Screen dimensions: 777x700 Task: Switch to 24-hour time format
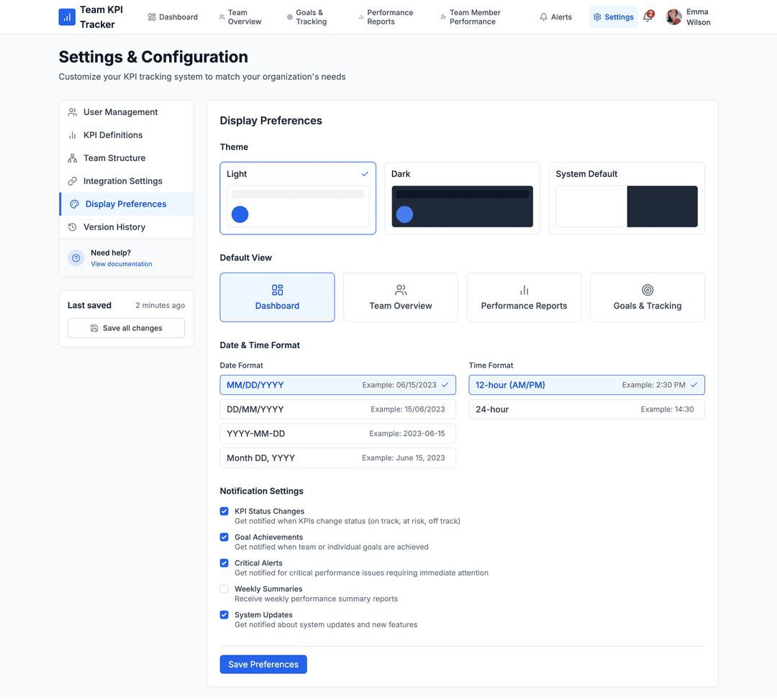click(586, 409)
